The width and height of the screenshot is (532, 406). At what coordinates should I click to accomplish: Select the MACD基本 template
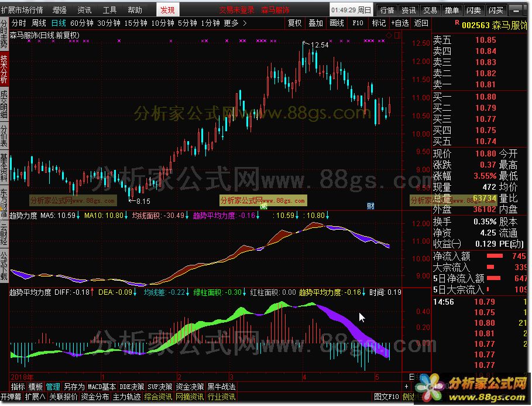coord(102,387)
